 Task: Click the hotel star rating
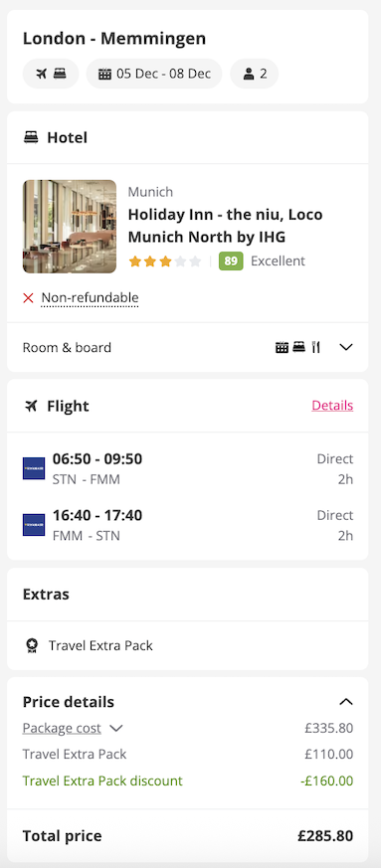(x=164, y=261)
